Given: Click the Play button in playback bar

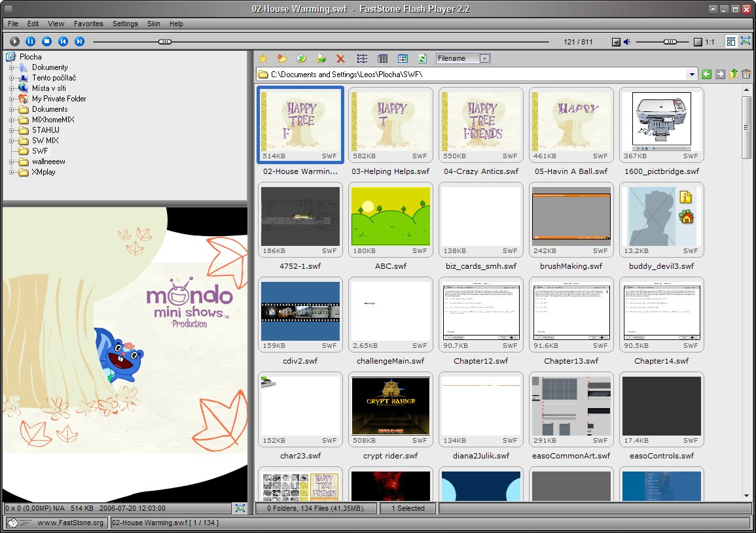Looking at the screenshot, I should [14, 41].
